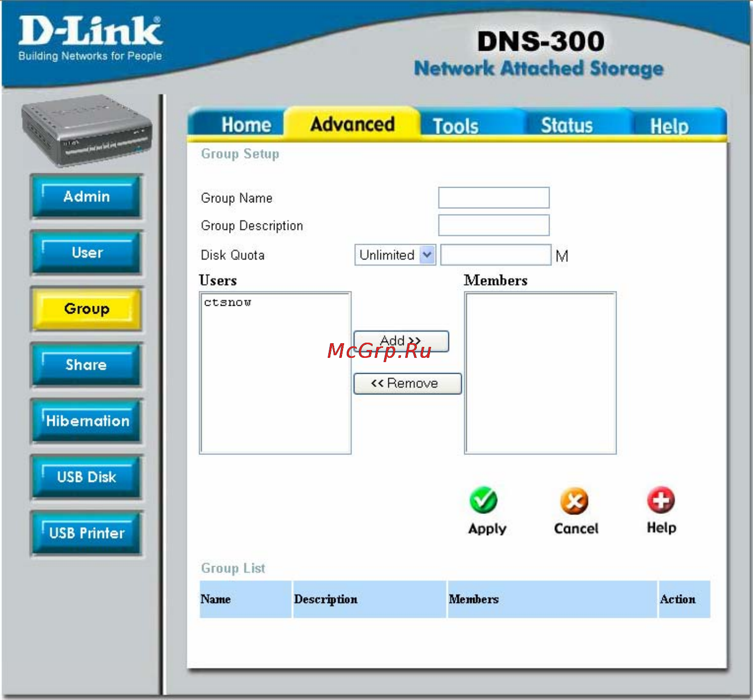
Task: Select the Group sidebar button
Action: point(87,309)
